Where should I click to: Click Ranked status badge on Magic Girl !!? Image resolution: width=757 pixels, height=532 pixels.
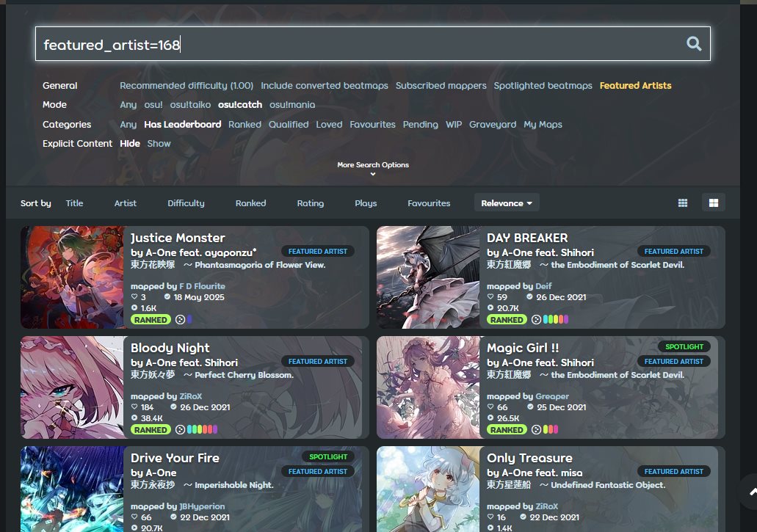point(507,430)
